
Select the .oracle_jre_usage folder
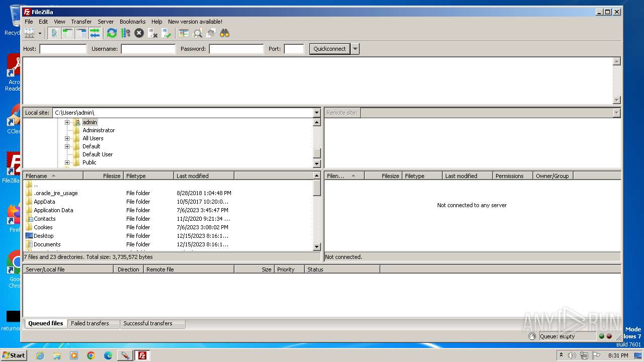[168, 193]
